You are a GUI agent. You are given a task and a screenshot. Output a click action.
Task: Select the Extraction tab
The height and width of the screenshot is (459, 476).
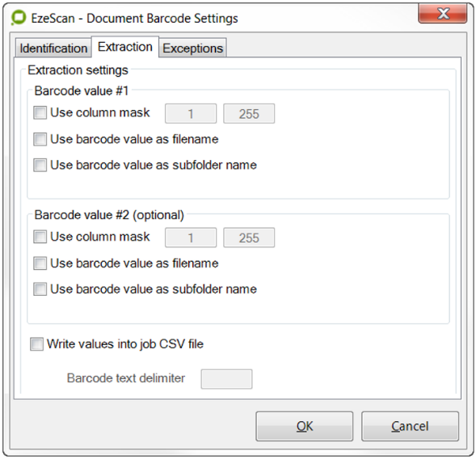click(124, 47)
